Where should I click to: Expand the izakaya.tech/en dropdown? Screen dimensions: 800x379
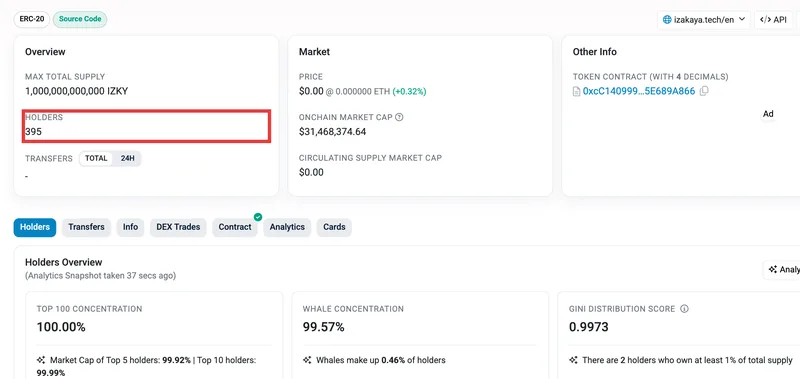click(704, 20)
